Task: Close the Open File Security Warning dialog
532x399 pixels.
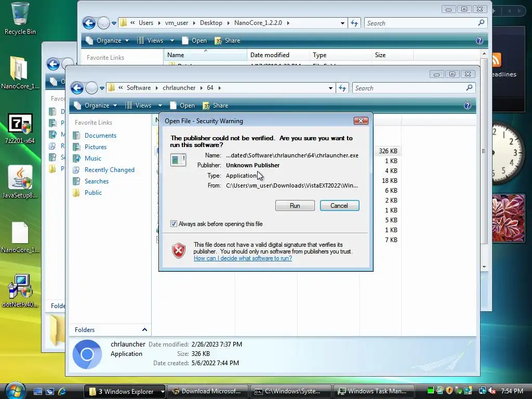Action: click(x=361, y=121)
